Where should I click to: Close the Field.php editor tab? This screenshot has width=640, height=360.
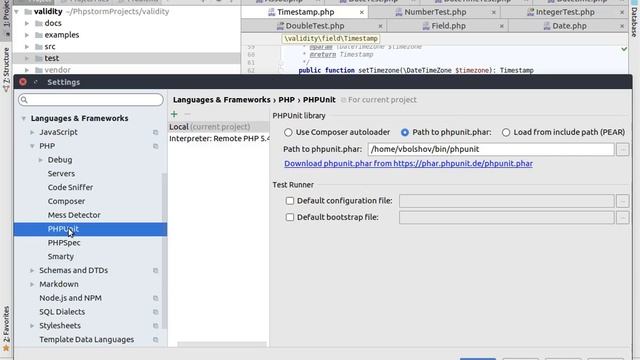(x=502, y=26)
